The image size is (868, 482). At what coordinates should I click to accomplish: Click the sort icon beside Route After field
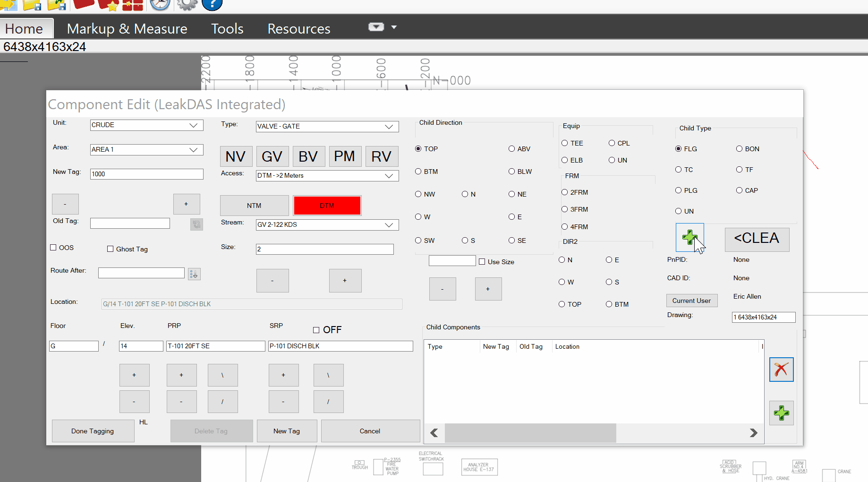[x=194, y=274]
